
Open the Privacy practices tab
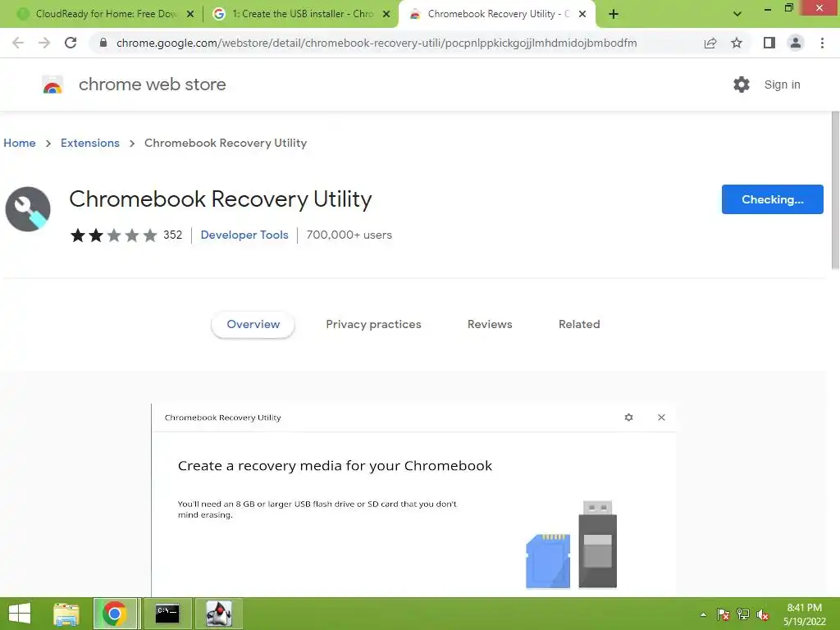click(373, 324)
